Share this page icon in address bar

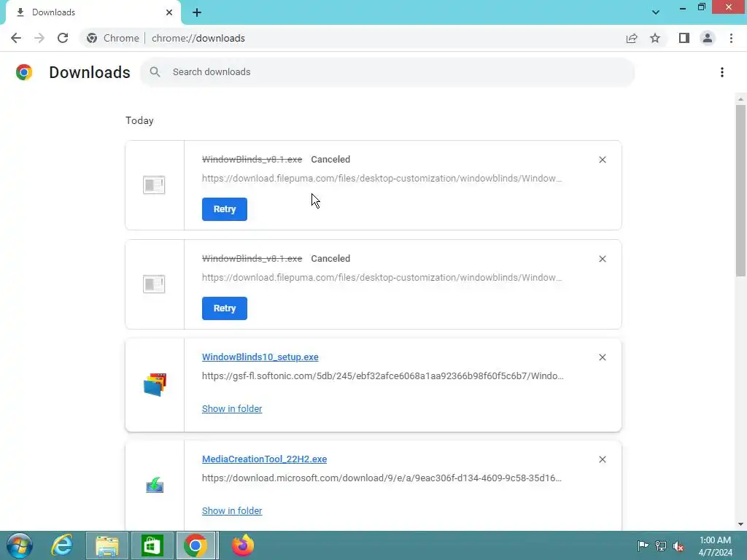632,38
